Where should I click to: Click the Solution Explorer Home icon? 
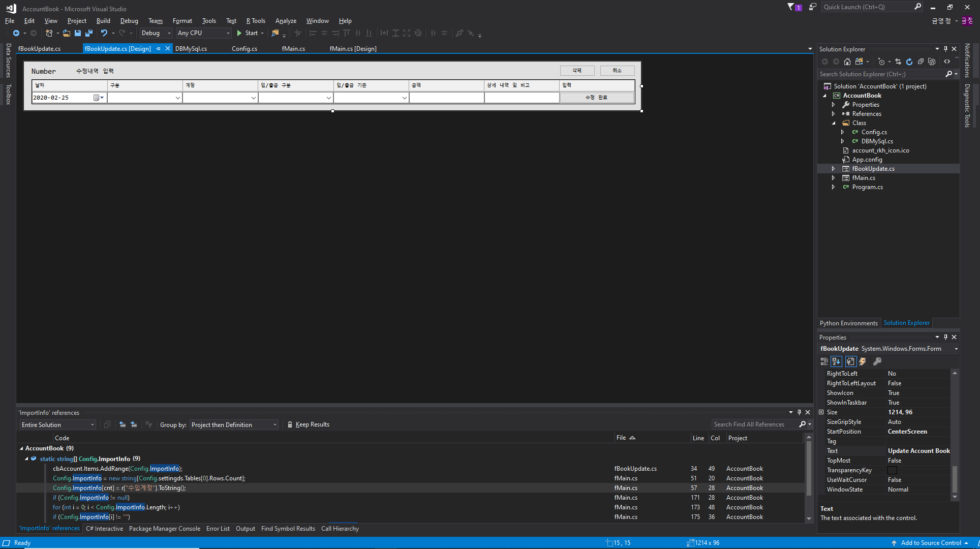847,62
